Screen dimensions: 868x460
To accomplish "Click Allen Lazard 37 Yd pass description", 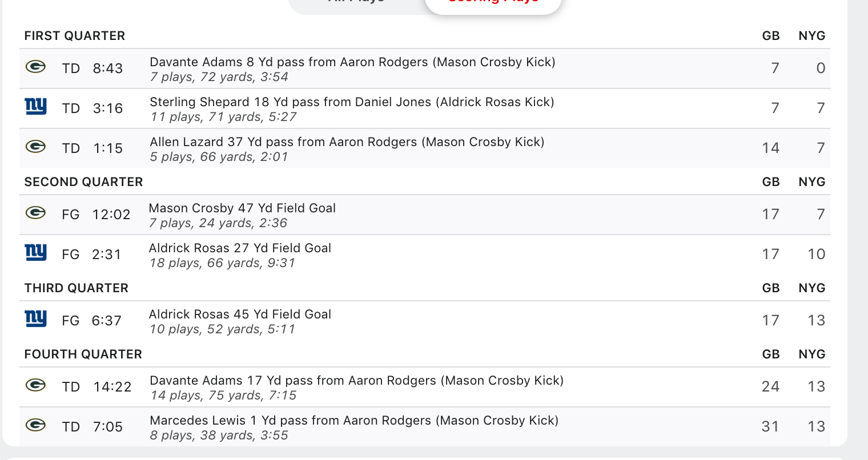I will (x=347, y=142).
